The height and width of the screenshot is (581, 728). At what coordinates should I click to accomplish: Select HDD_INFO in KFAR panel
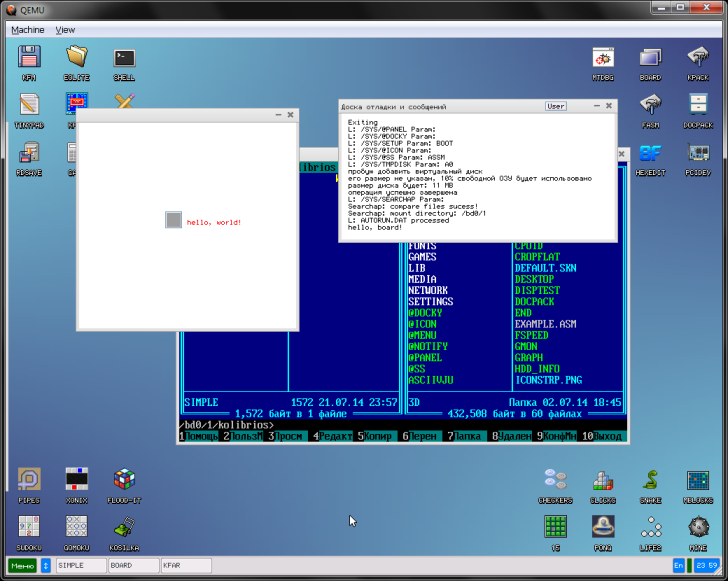tap(537, 369)
